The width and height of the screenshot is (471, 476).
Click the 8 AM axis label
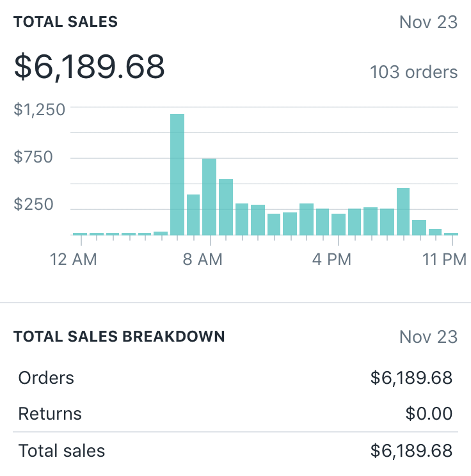pos(202,260)
